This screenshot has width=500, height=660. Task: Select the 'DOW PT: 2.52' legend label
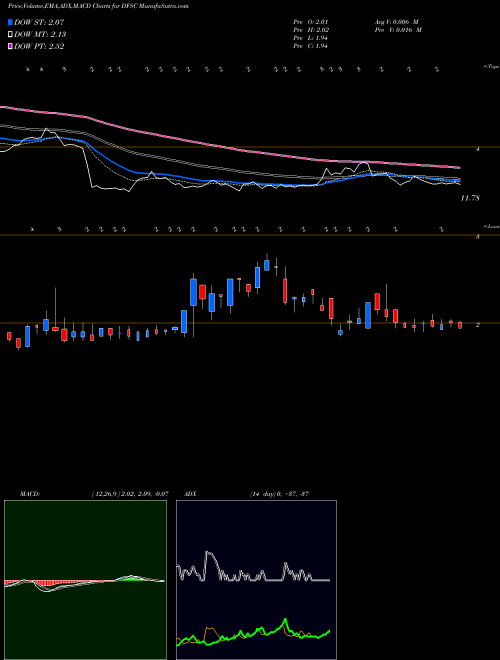pyautogui.click(x=39, y=46)
